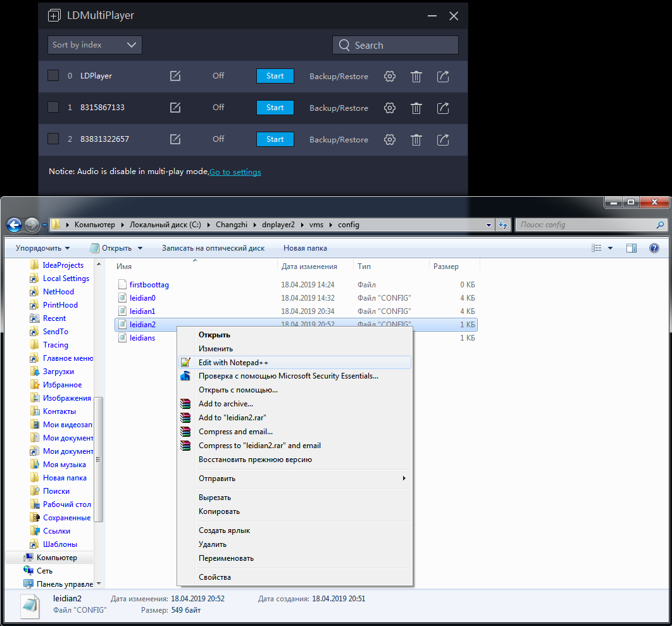Click the Explorer search magnifier icon
This screenshot has height=626, width=672.
click(660, 225)
